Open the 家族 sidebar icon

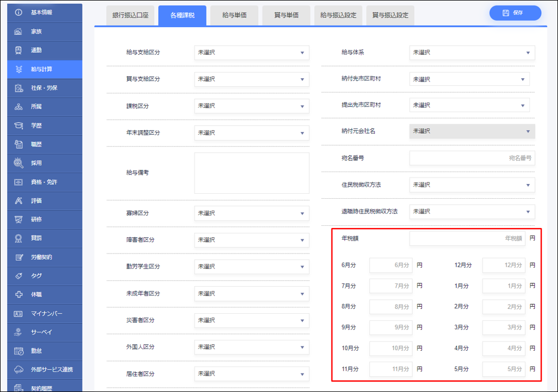pos(18,31)
